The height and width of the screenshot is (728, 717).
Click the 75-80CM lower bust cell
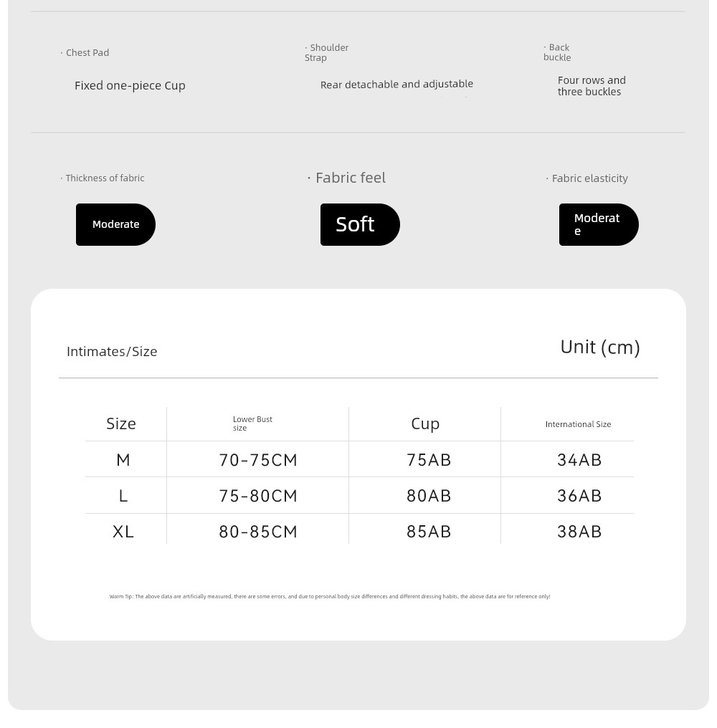click(258, 495)
